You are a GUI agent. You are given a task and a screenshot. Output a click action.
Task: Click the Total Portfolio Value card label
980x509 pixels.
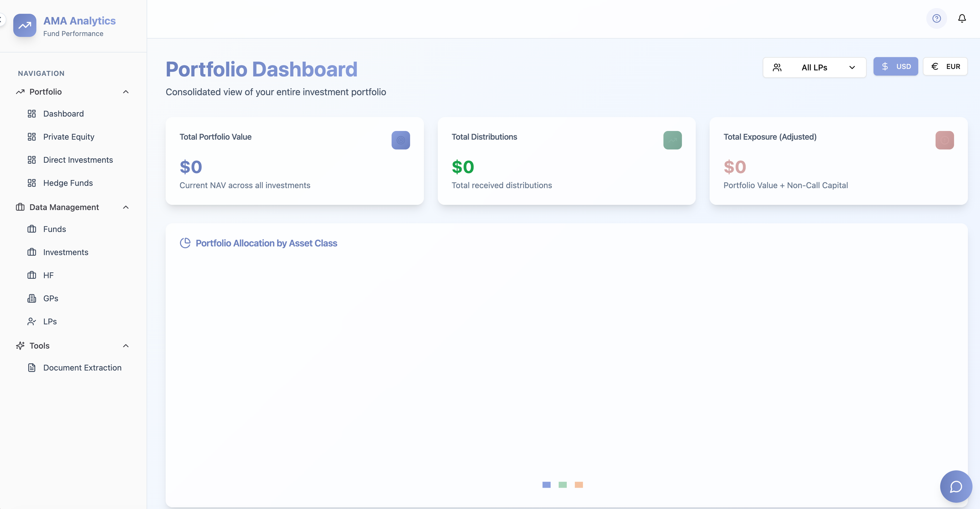click(x=215, y=137)
